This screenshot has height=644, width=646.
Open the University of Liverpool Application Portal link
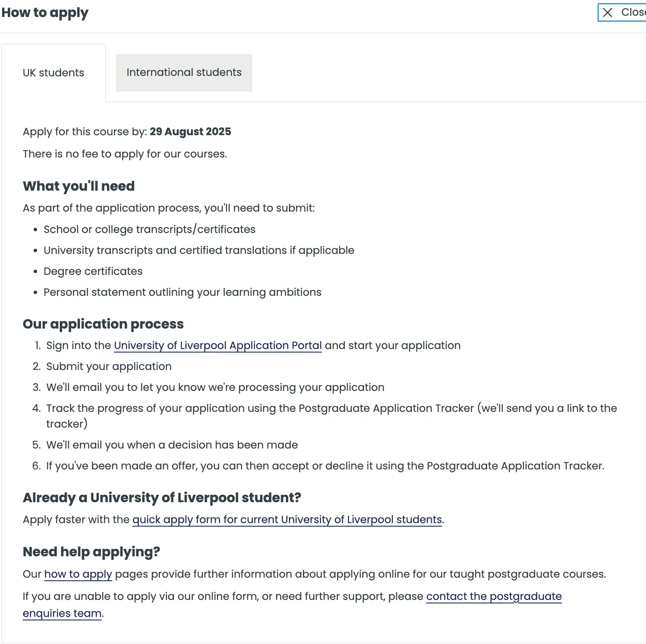click(x=218, y=346)
